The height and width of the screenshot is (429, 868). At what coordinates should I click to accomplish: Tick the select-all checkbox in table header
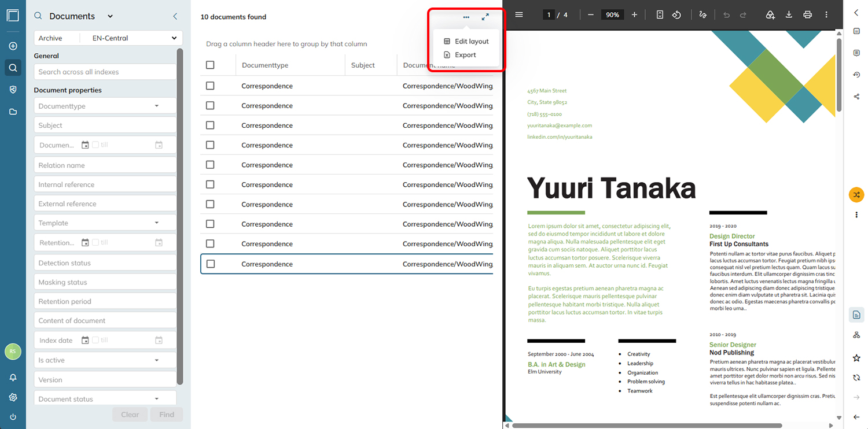pyautogui.click(x=210, y=65)
